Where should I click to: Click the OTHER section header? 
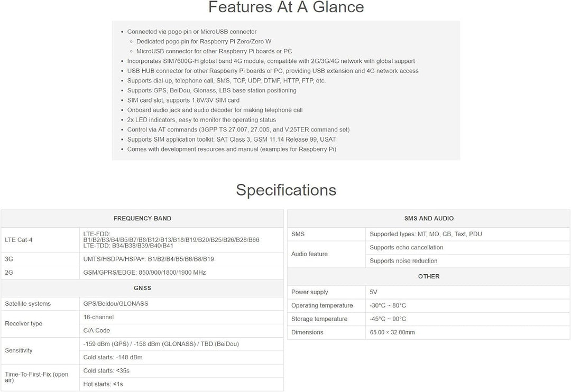428,276
